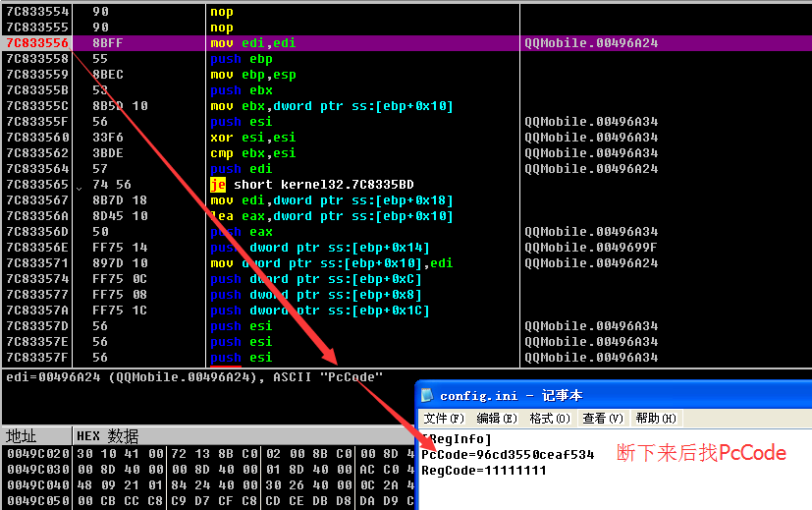Open the 编辑(E) menu in Notepad
Screen dimensions: 812x510
497,419
